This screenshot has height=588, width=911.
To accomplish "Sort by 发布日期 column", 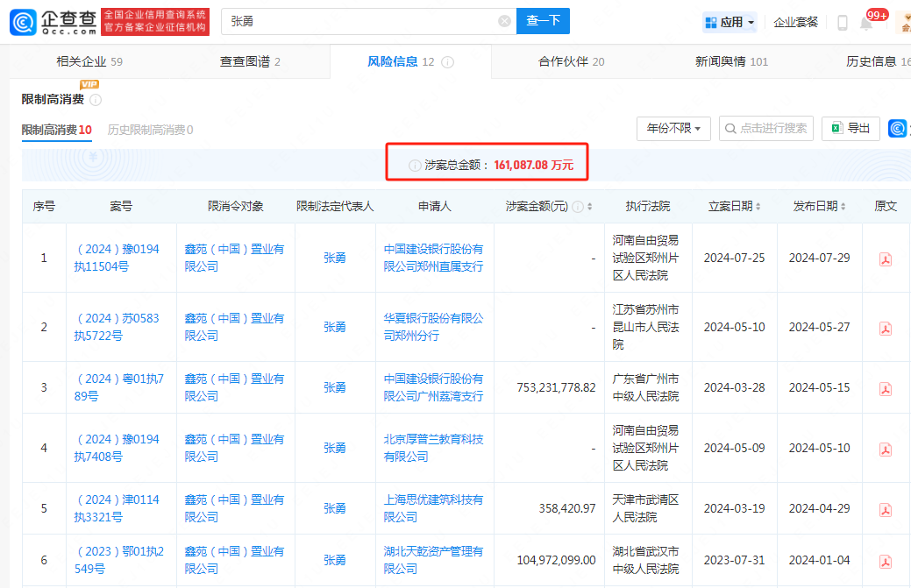I will (843, 207).
